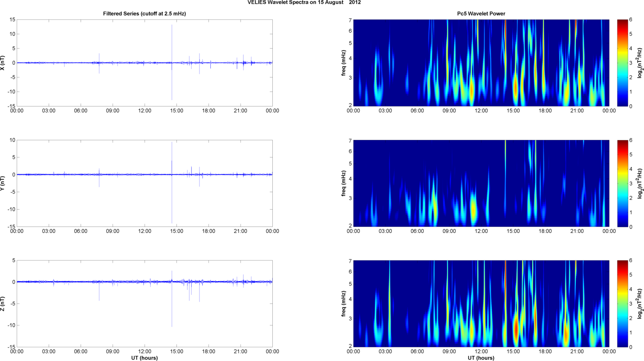
Task: Click the '15:00' tick under the bottom wavelet plot
Action: (513, 351)
